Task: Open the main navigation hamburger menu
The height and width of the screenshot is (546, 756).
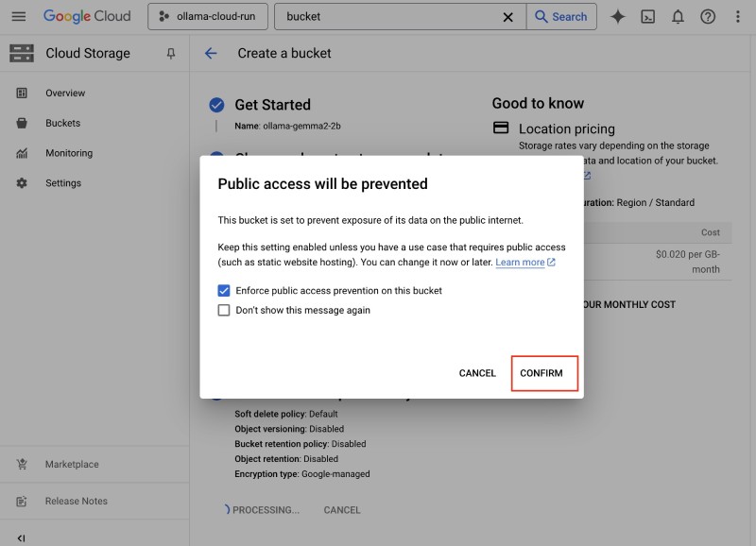Action: click(19, 17)
